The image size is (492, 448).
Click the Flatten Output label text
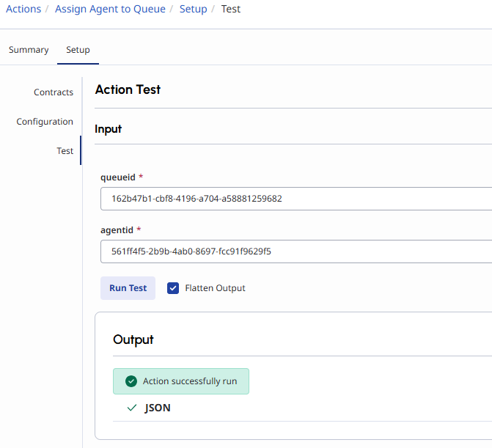coord(215,288)
